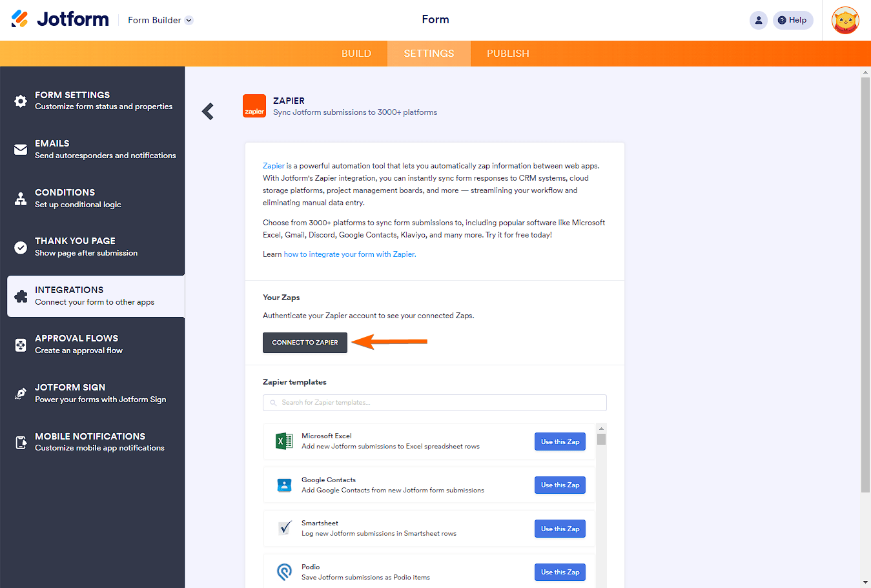Open the Conditions section
Screen dimensions: 871x588
click(x=92, y=198)
